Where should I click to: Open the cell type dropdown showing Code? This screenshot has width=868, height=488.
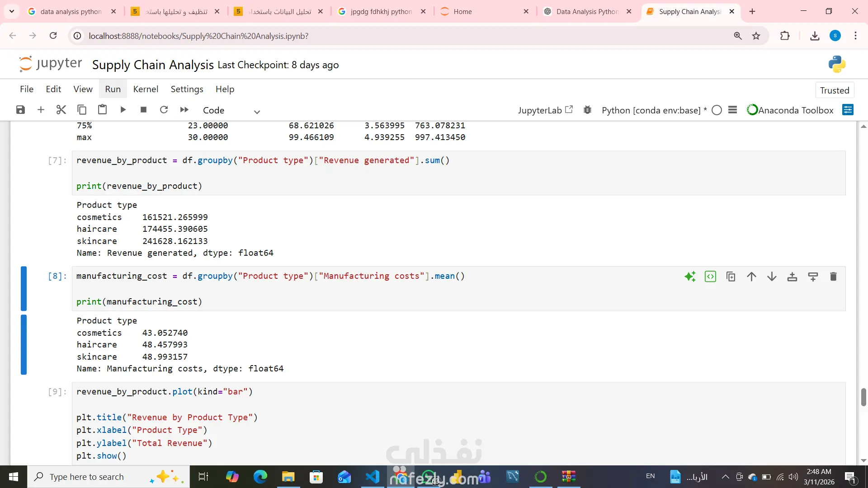(231, 111)
